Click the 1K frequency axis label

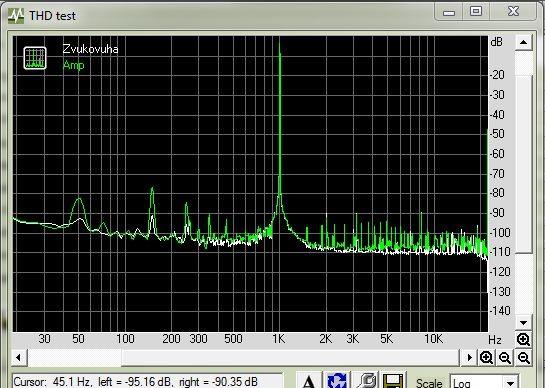coord(278,339)
